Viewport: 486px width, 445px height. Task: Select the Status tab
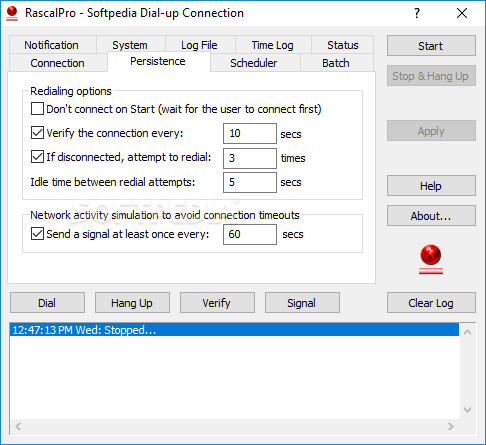point(343,45)
